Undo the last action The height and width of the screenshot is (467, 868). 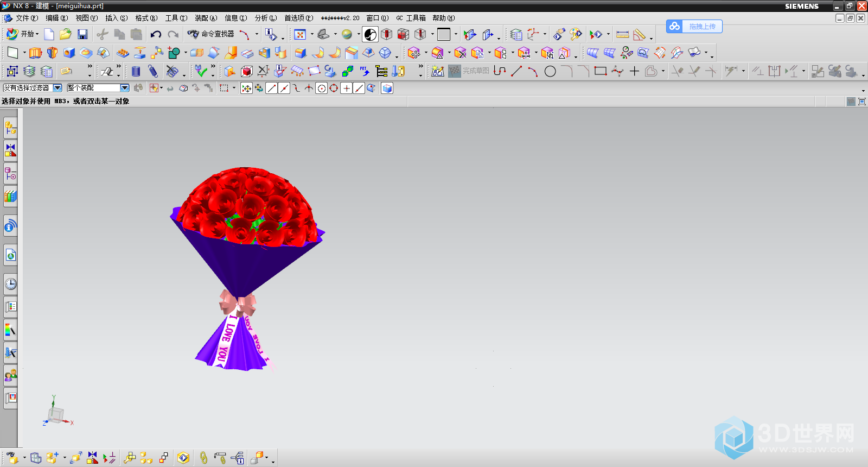pyautogui.click(x=156, y=34)
